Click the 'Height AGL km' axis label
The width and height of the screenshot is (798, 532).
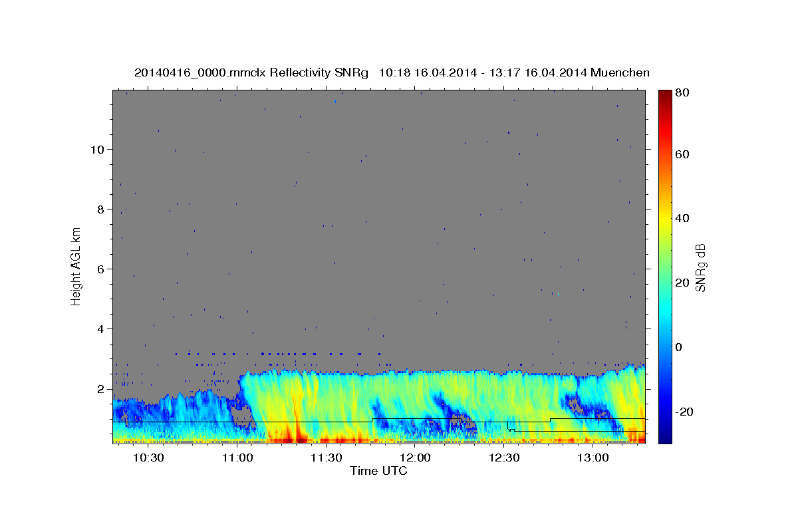point(76,267)
